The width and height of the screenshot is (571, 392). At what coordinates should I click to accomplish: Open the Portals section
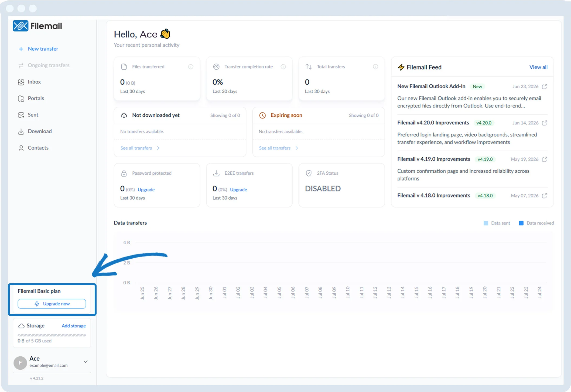[36, 98]
